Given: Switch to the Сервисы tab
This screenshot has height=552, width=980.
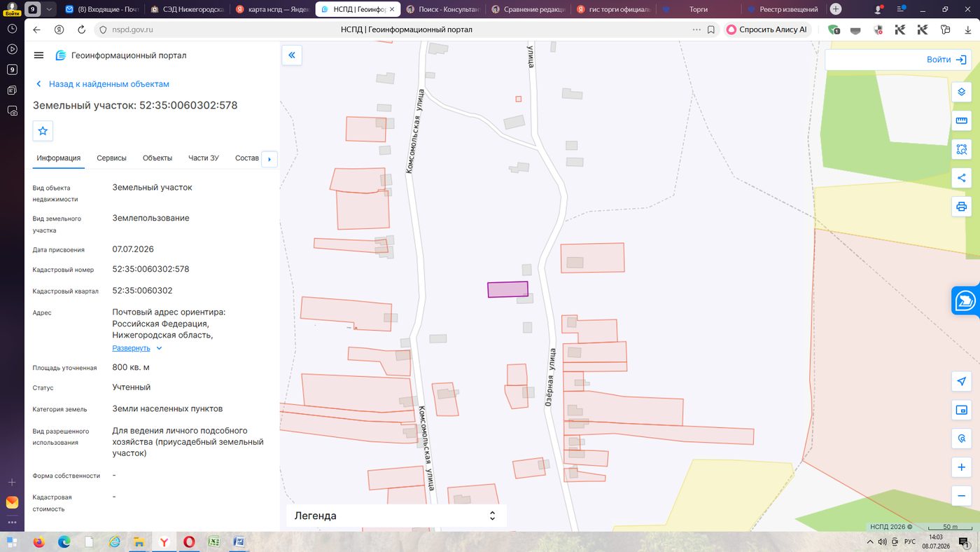Looking at the screenshot, I should point(111,158).
